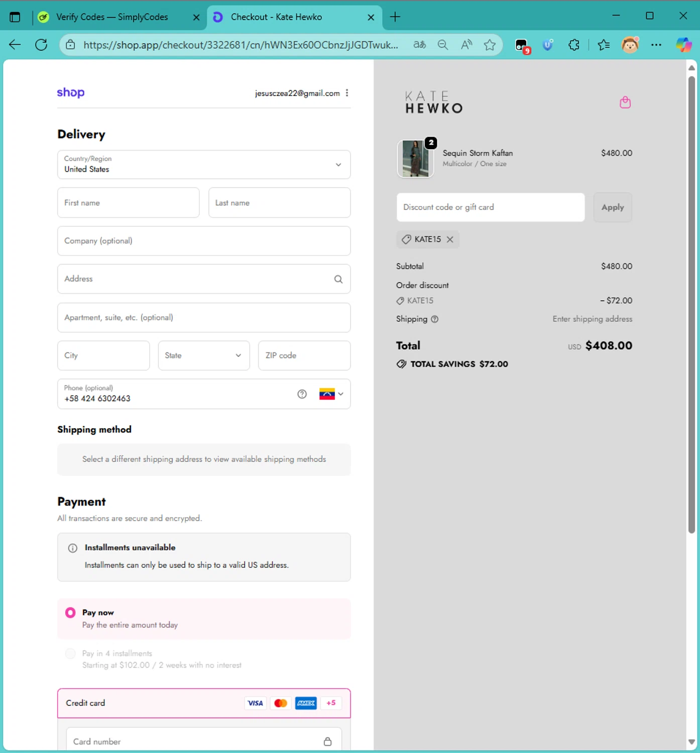Focus the ZIP code field

[x=304, y=355]
